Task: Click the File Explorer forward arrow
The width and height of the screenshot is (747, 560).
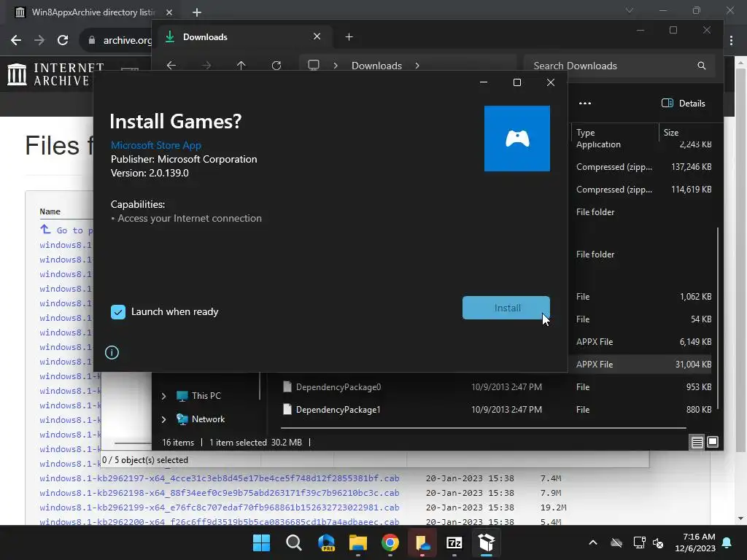Action: (206, 65)
